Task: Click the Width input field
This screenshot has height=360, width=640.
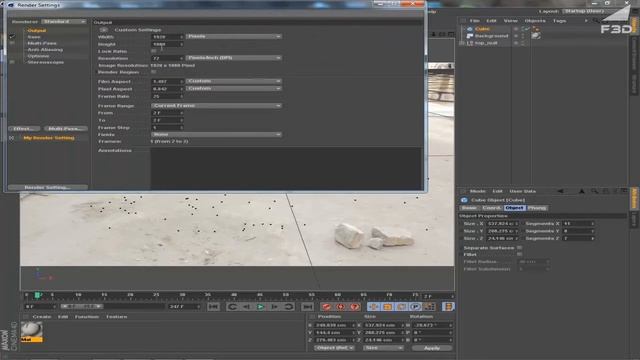Action: 167,37
